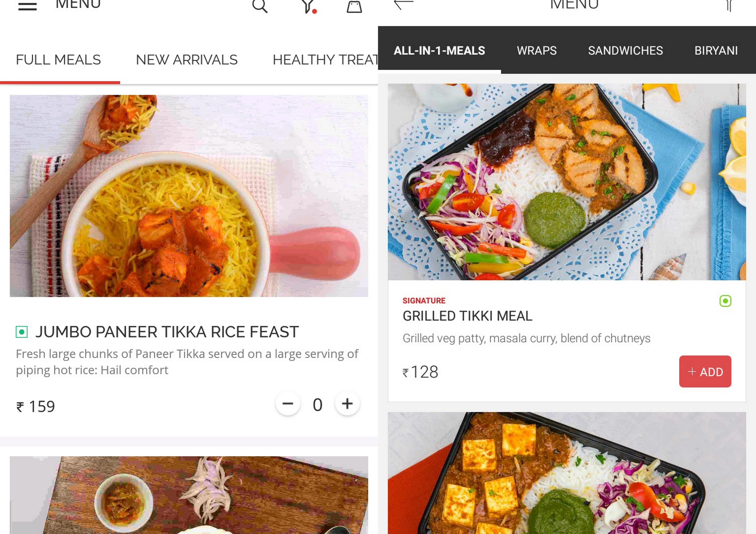Open the Grilled Tikki Meal title
Screen dimensions: 756x534
click(467, 316)
